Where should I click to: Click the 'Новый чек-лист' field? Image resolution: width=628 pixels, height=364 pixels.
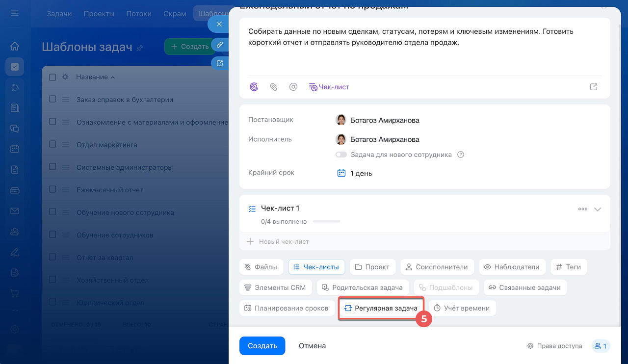(x=284, y=241)
